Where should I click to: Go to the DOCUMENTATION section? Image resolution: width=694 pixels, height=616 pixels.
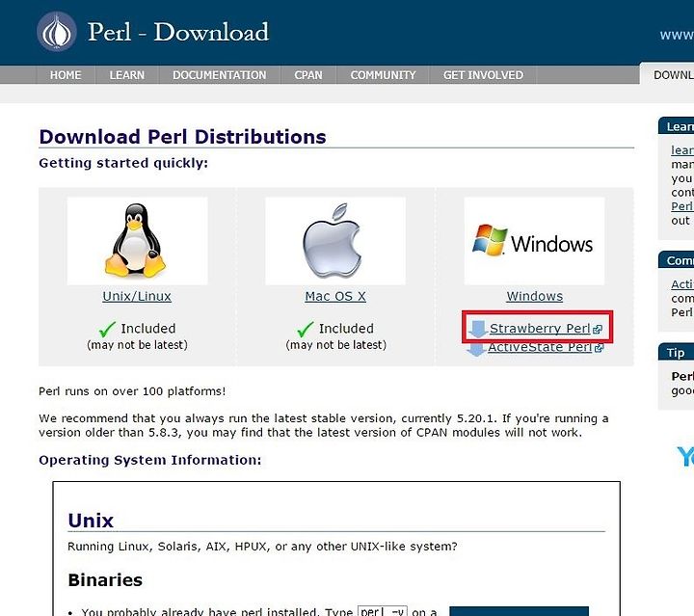[220, 75]
